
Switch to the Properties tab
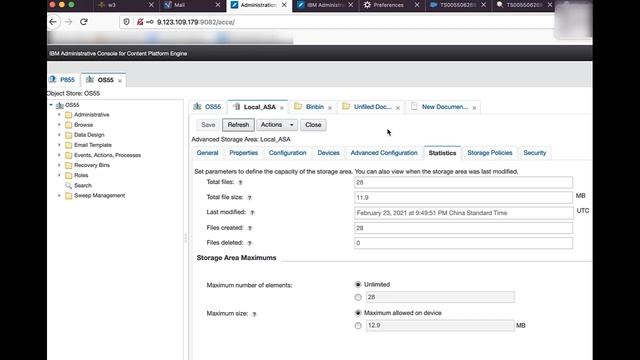[x=243, y=153]
